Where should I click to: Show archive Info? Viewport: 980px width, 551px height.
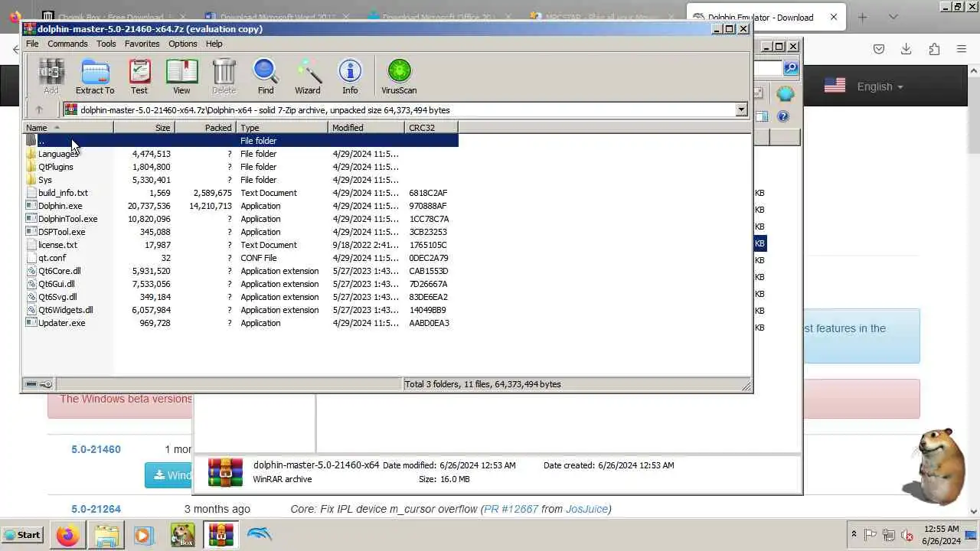click(x=350, y=77)
